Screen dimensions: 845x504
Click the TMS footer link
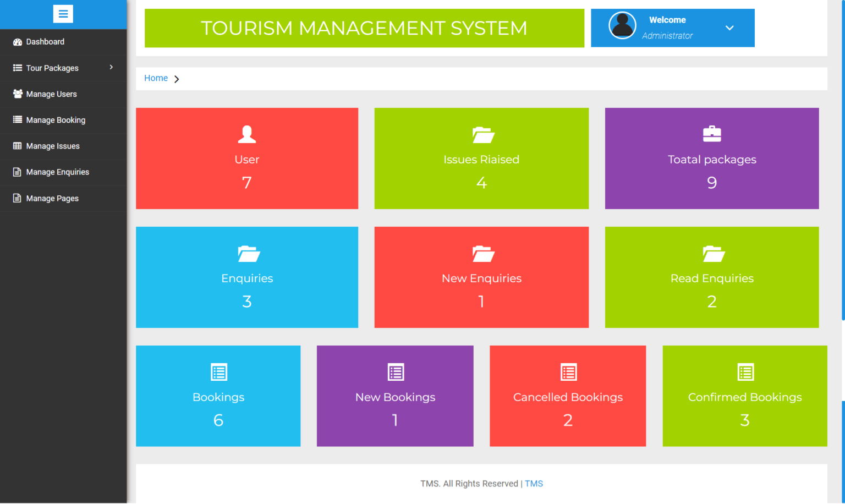(534, 484)
